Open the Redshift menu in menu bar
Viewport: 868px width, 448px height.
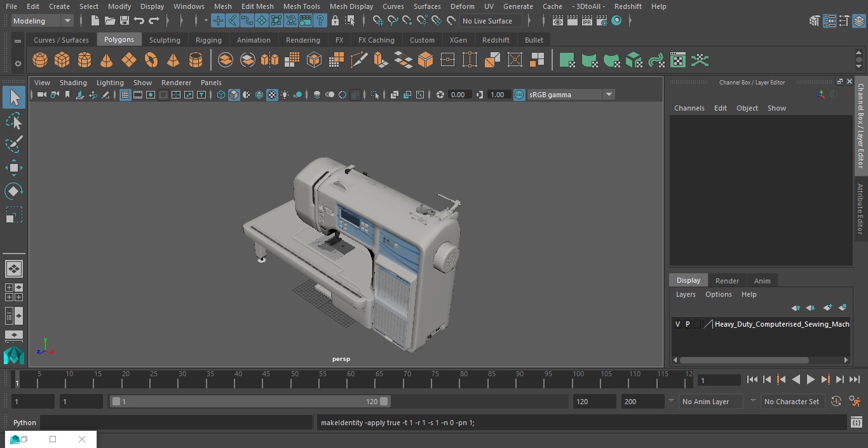(x=628, y=6)
